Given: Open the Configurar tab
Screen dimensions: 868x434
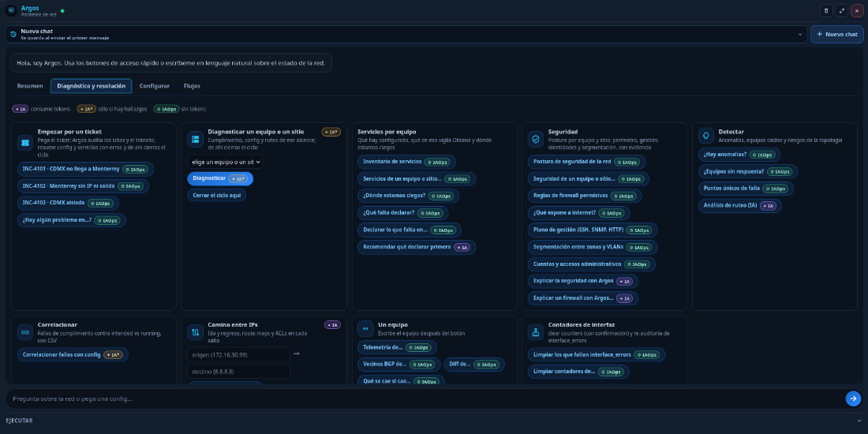Looking at the screenshot, I should tap(155, 86).
